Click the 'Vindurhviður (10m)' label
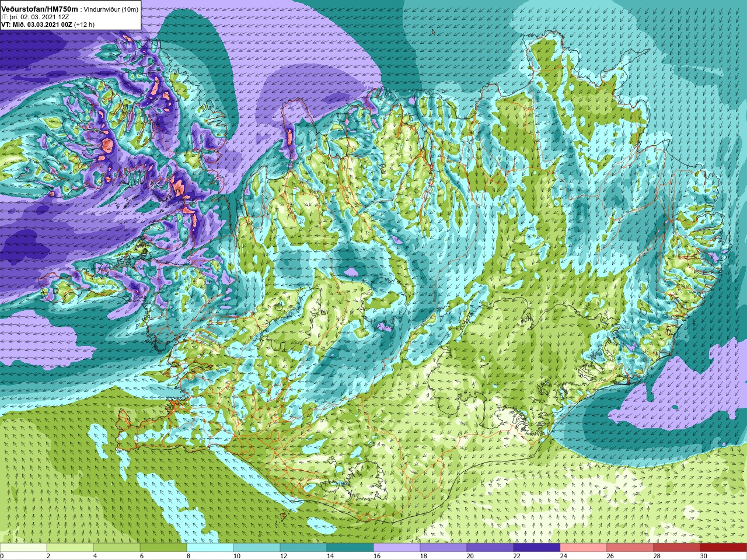Viewport: 747px width, 560px height. tap(111, 9)
